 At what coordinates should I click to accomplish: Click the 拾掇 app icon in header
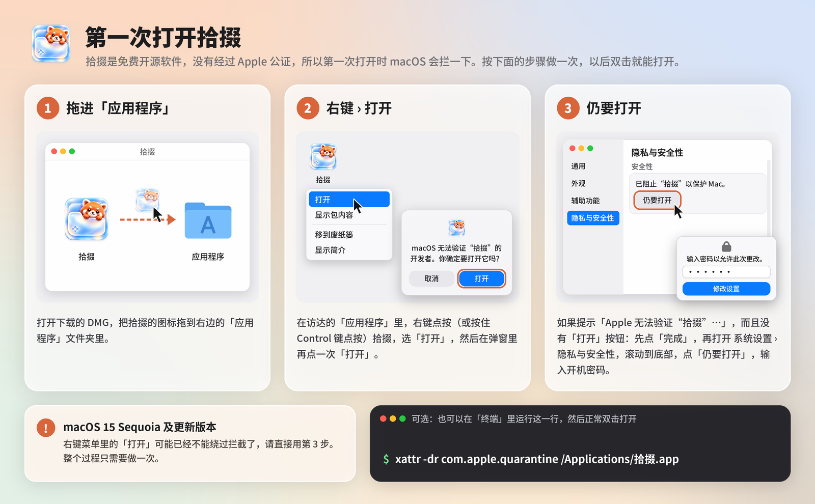coord(51,43)
